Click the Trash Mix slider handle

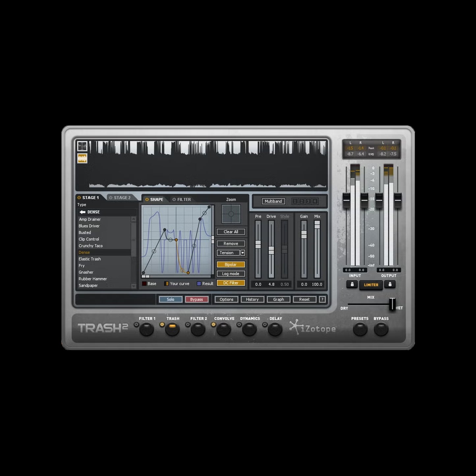(x=317, y=225)
